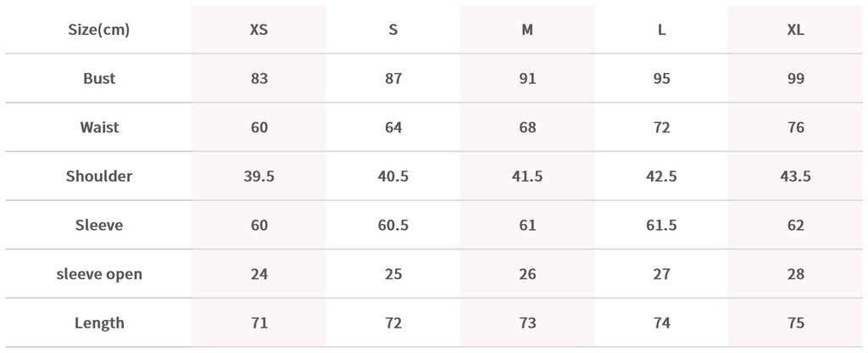Select the Waist row label

click(x=98, y=128)
